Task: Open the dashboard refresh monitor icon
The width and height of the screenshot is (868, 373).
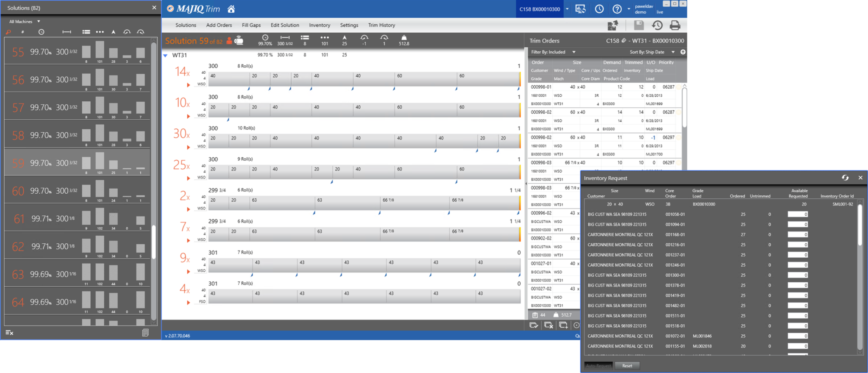Action: coord(581,9)
